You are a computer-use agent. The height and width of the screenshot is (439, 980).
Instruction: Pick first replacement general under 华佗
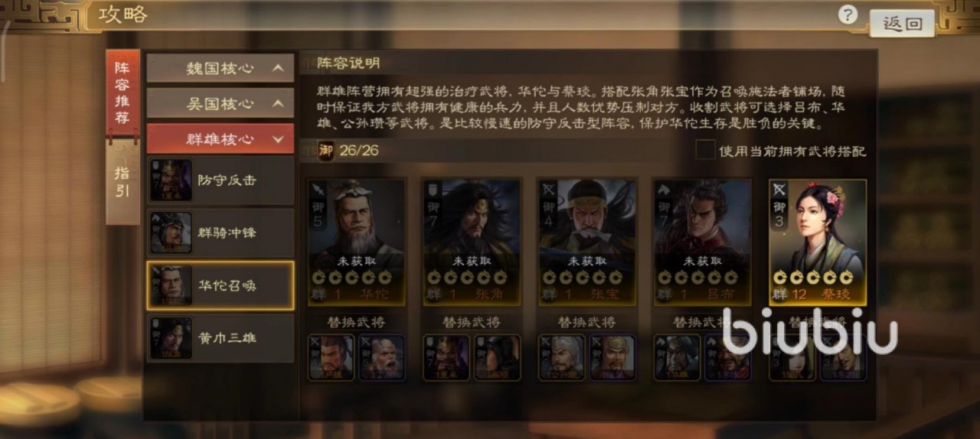point(332,357)
